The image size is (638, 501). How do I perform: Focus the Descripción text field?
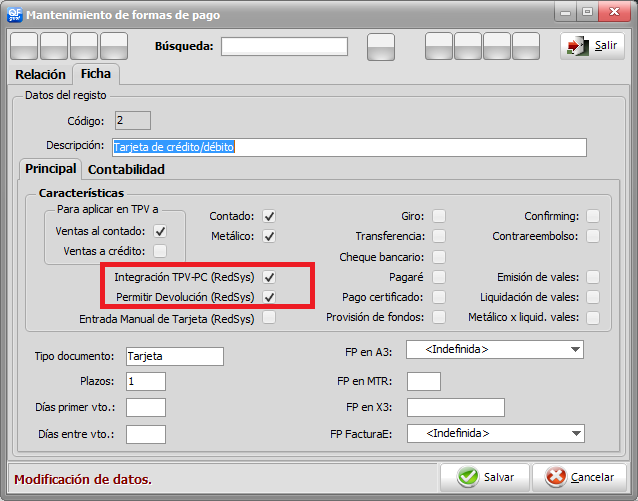pos(349,147)
